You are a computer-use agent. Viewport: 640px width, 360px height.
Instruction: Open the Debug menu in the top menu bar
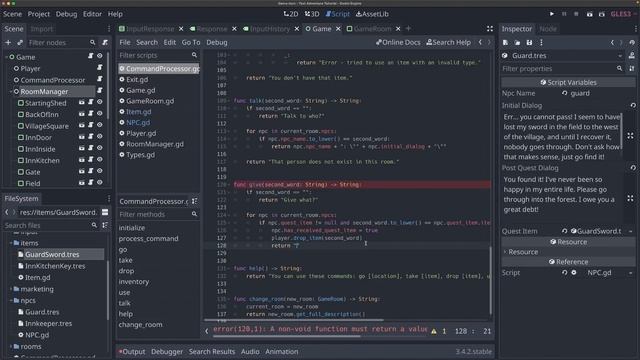(66, 14)
